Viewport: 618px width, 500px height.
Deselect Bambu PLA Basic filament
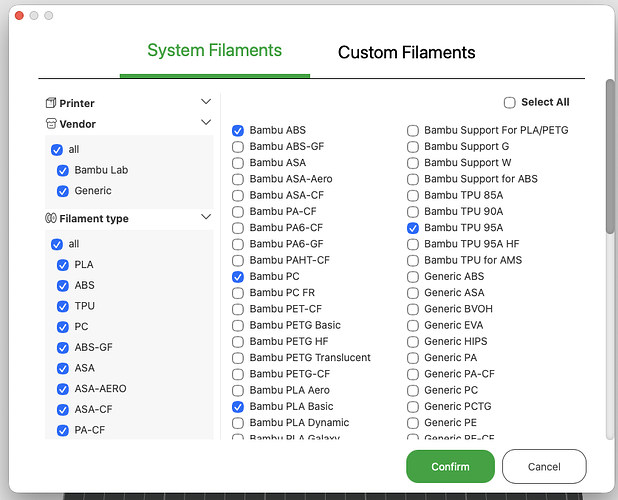click(x=238, y=407)
